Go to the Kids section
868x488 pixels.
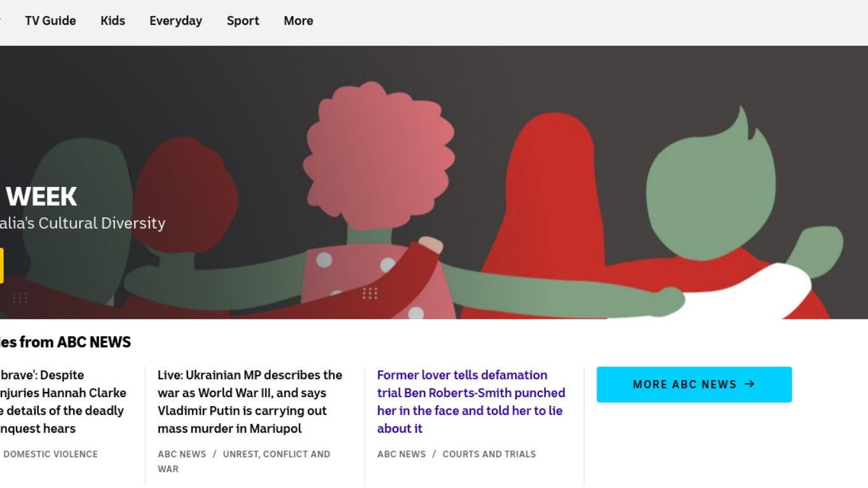click(112, 20)
